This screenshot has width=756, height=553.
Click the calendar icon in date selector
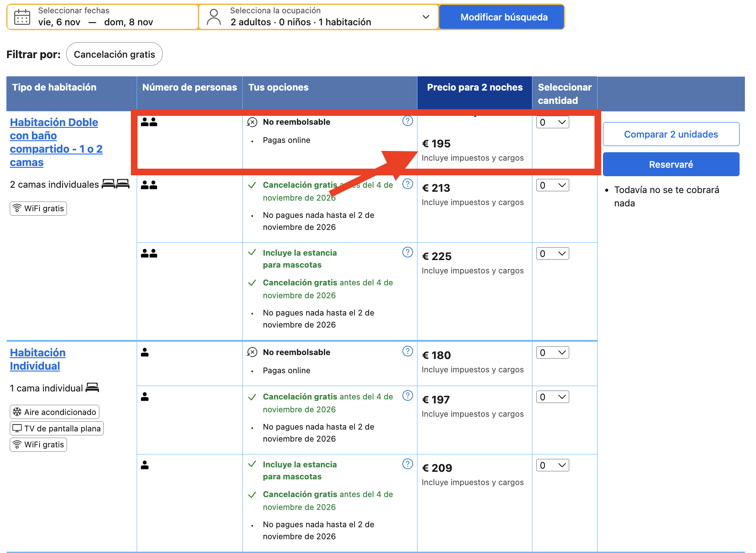click(22, 17)
